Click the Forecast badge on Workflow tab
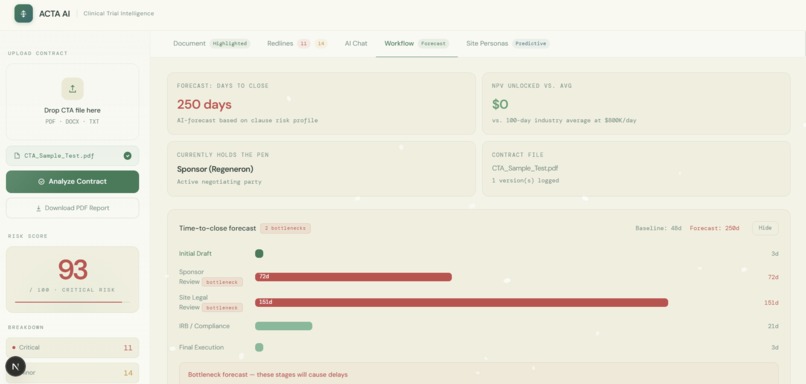This screenshot has width=806, height=384. 433,44
